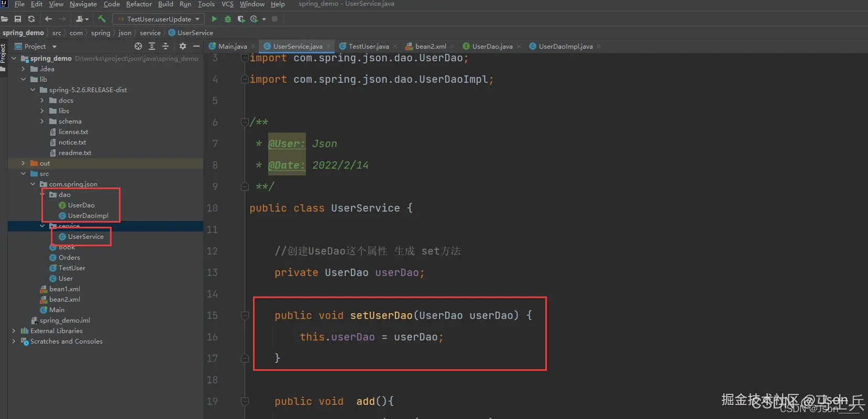Start debugging with the bug icon
The image size is (868, 419).
[228, 19]
